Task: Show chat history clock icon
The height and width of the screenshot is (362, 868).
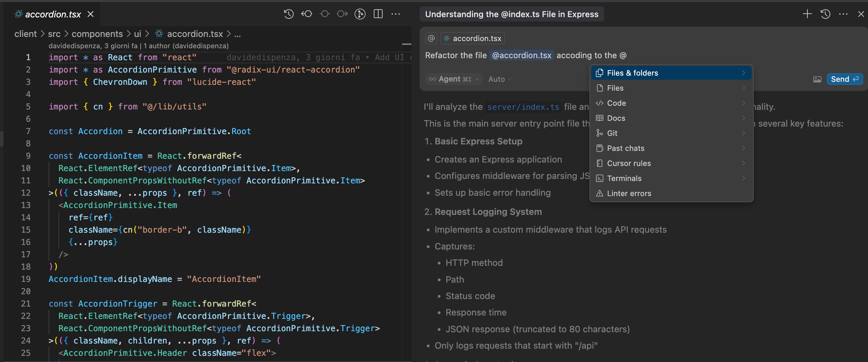Action: coord(826,14)
